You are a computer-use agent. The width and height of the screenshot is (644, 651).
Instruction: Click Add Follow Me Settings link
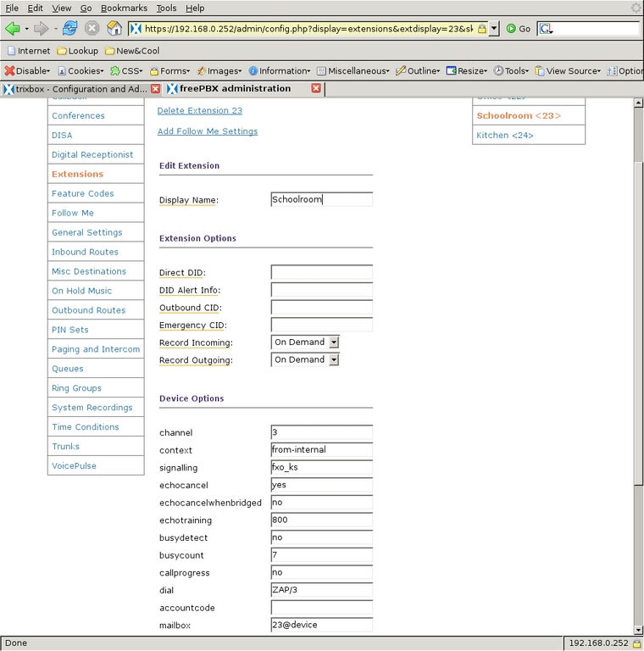point(208,131)
